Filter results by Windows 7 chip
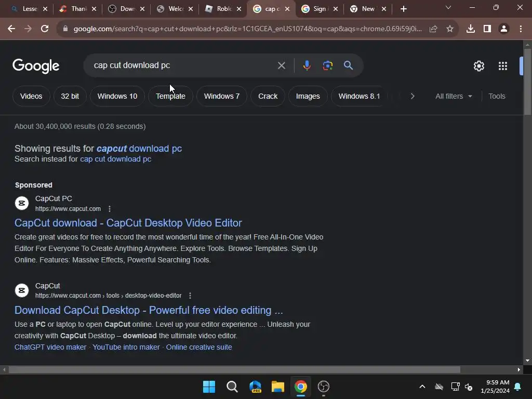This screenshot has width=532, height=399. [222, 96]
